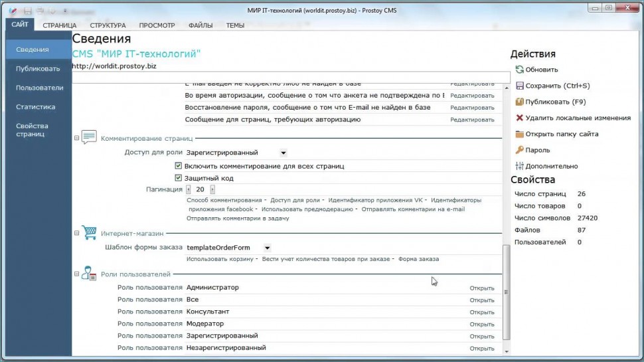Open the Администратор role via Открыть
The width and height of the screenshot is (644, 362).
(481, 288)
